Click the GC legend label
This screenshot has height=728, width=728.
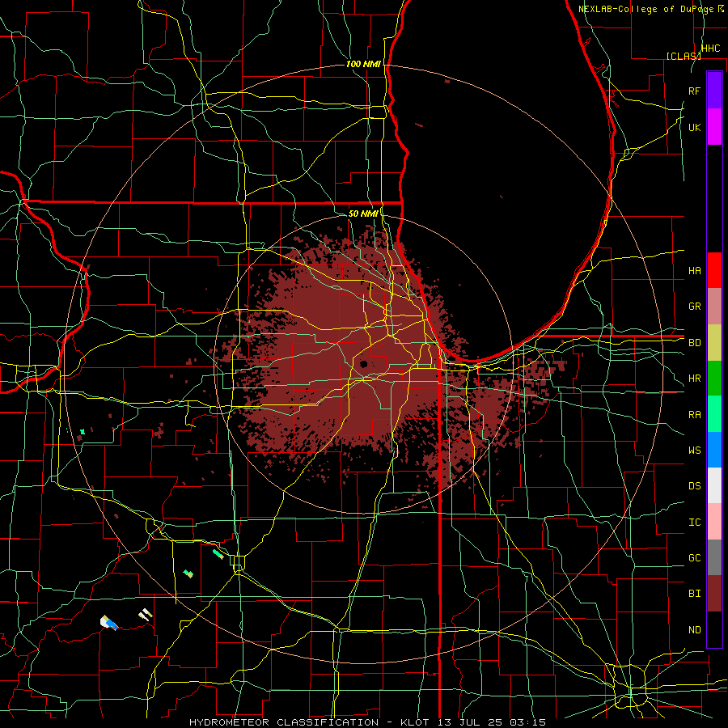pos(695,557)
